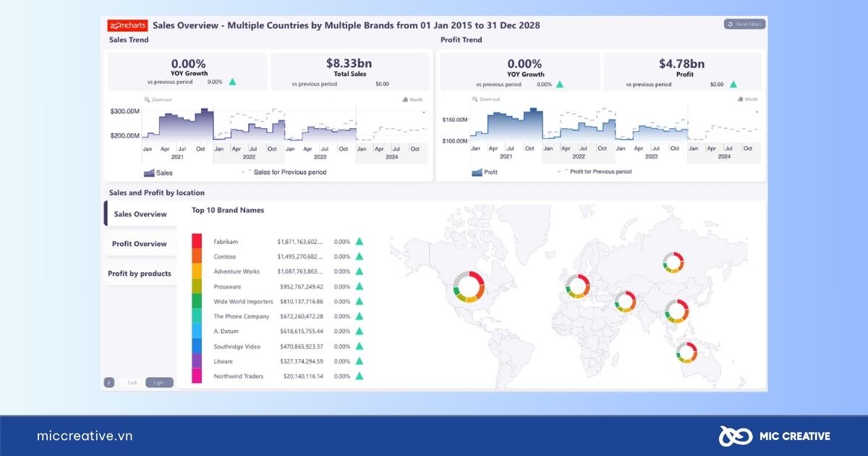Click the MIC Creative logo
Screen dimensions: 868x456
[775, 436]
